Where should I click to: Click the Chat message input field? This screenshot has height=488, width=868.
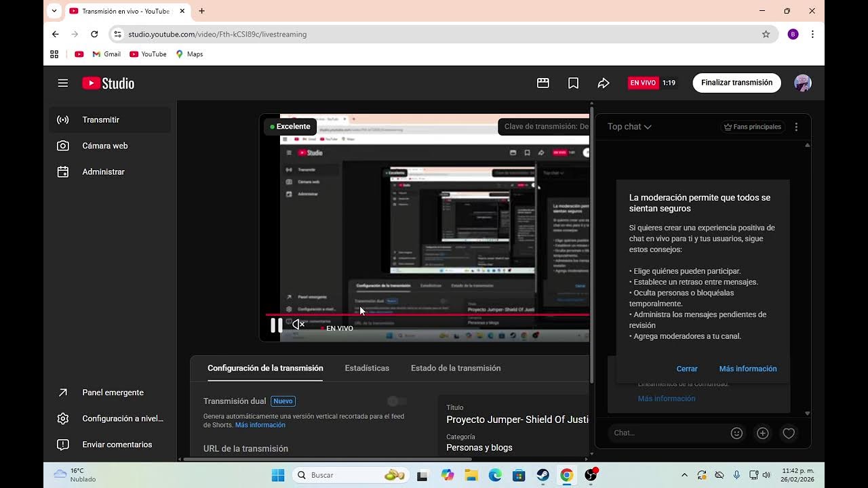point(668,433)
